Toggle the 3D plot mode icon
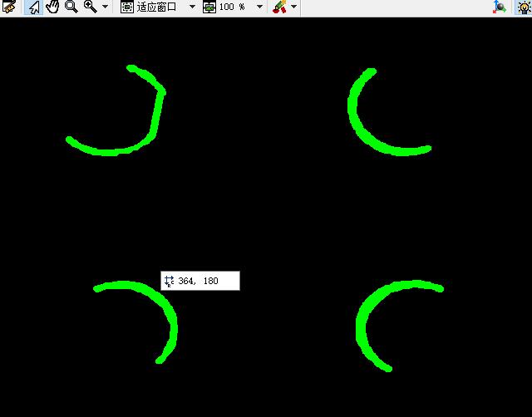532x417 pixels. click(x=500, y=7)
